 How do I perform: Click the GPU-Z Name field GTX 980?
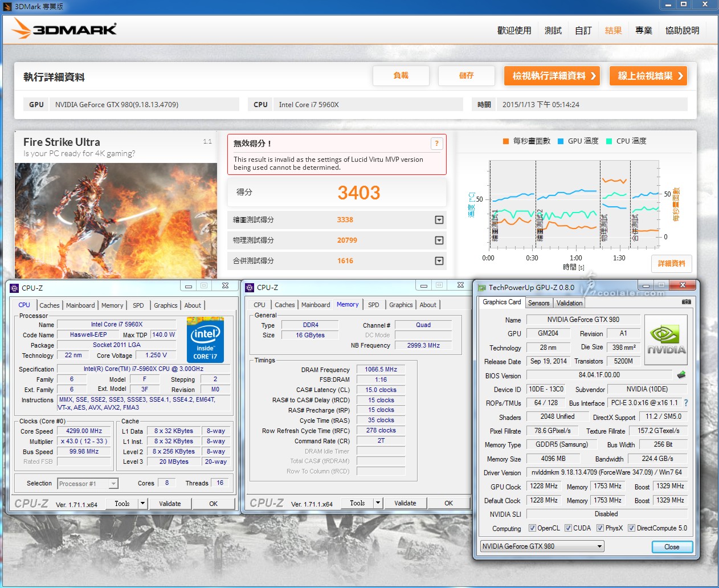583,320
